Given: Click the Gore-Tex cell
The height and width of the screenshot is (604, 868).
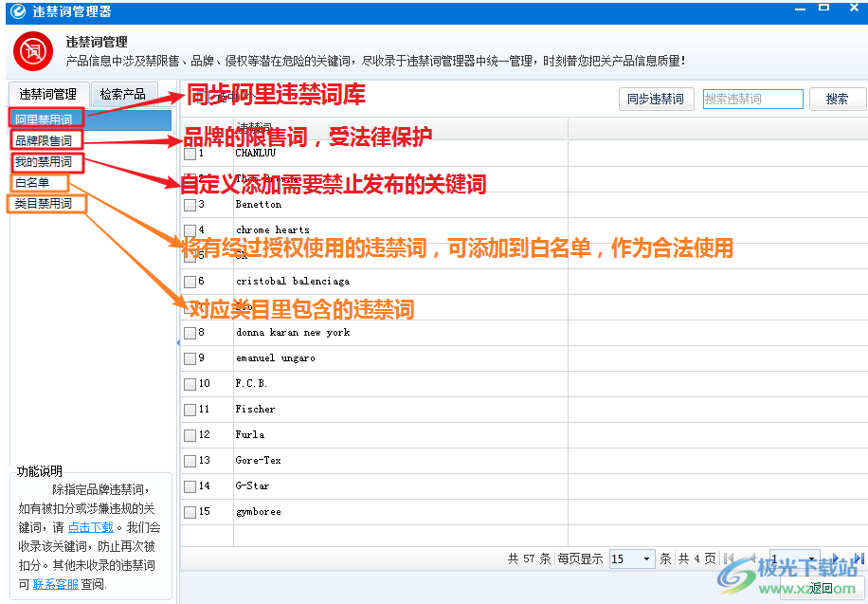Looking at the screenshot, I should (401, 461).
